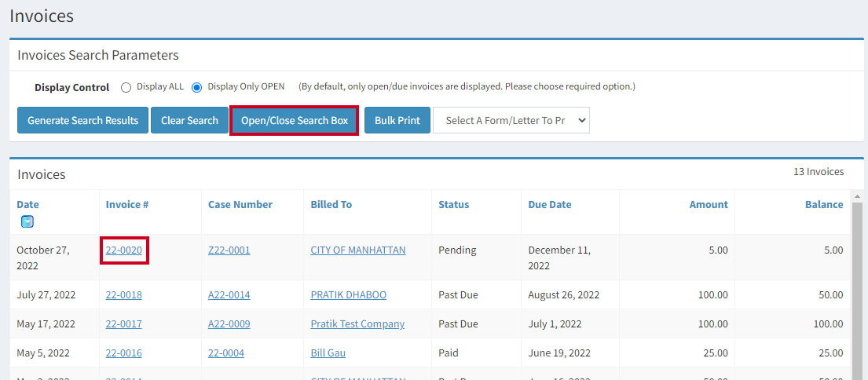
Task: Click the May 17, 2022 date cell
Action: (46, 323)
